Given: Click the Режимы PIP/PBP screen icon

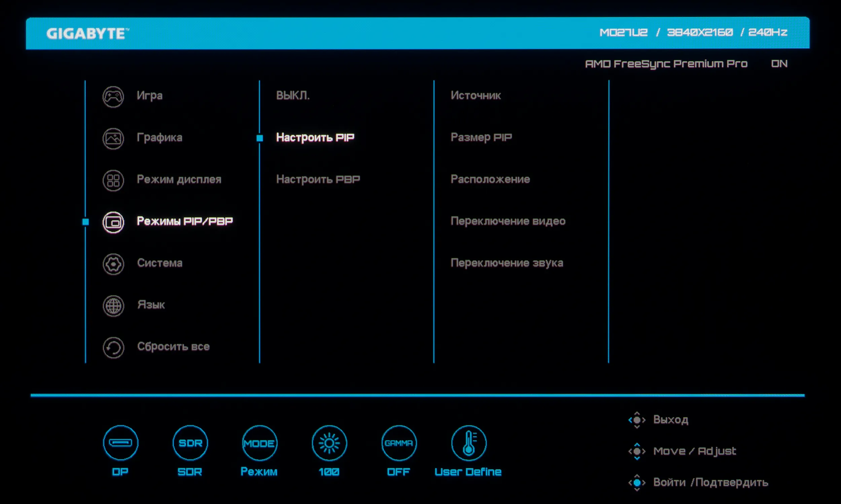Looking at the screenshot, I should pyautogui.click(x=113, y=222).
